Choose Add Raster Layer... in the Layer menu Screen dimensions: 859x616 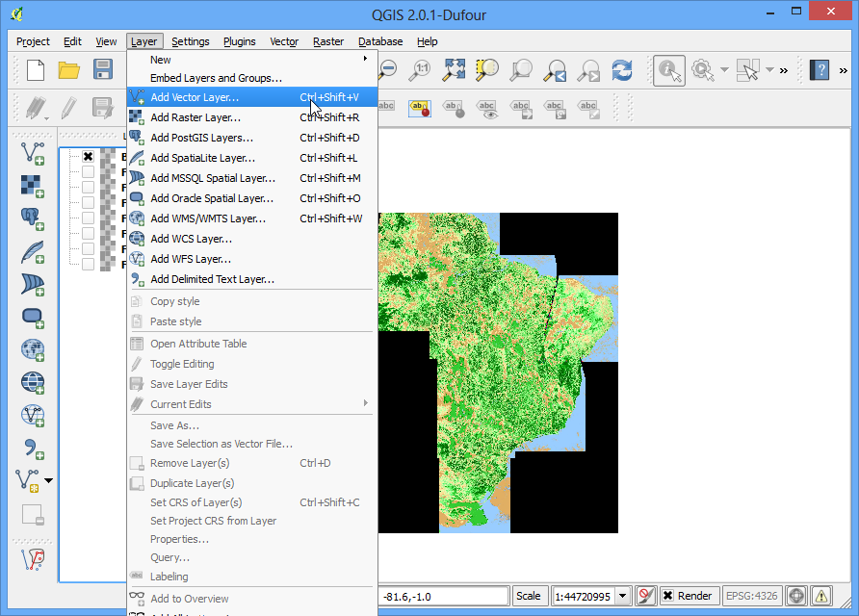[x=252, y=117]
